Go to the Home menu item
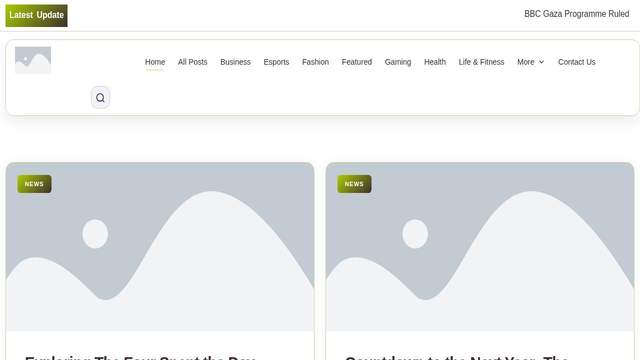 click(155, 62)
